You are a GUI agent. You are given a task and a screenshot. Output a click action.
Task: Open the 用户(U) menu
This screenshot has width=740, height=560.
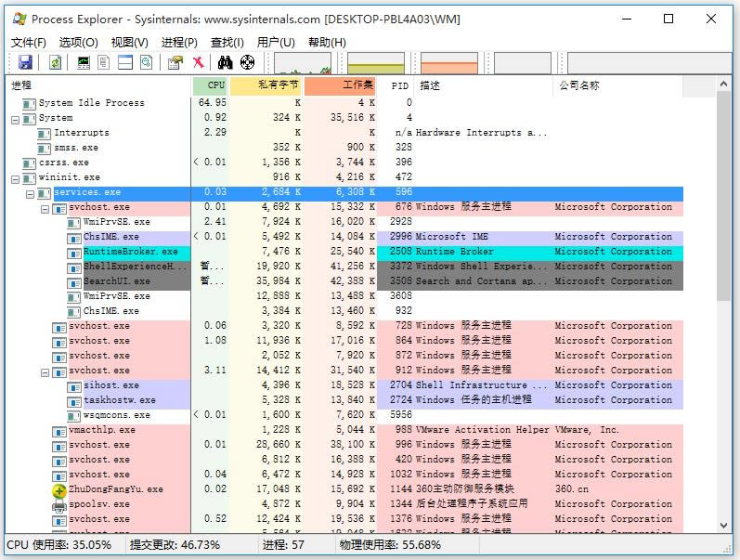click(x=276, y=43)
